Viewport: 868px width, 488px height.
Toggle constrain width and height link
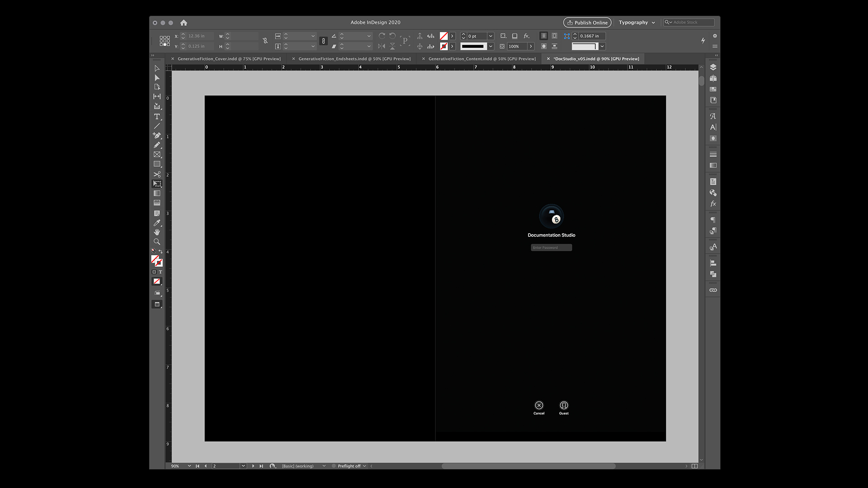[x=265, y=41]
